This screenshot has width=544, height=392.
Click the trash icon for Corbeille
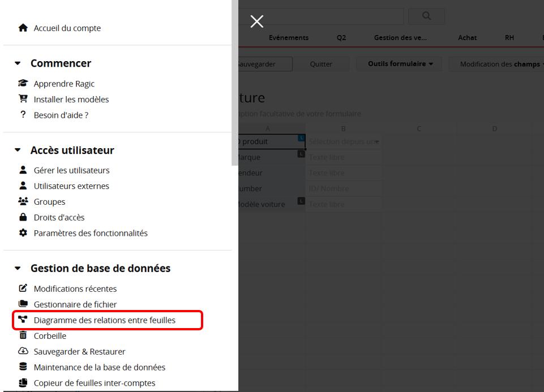[x=23, y=335]
